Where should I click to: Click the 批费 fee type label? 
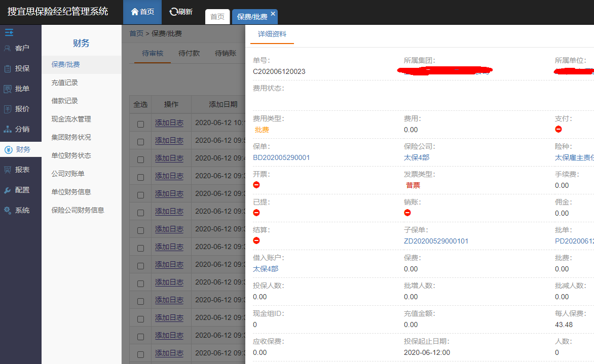[x=262, y=130]
